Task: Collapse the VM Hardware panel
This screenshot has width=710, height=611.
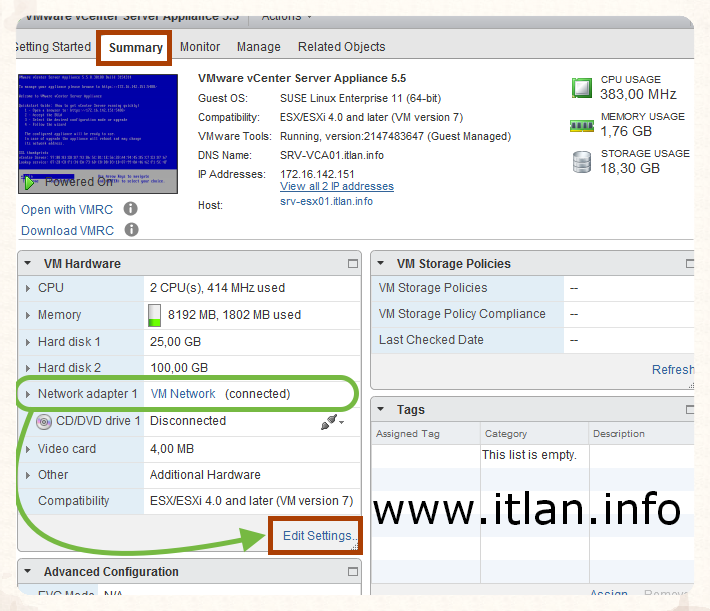Action: [27, 264]
